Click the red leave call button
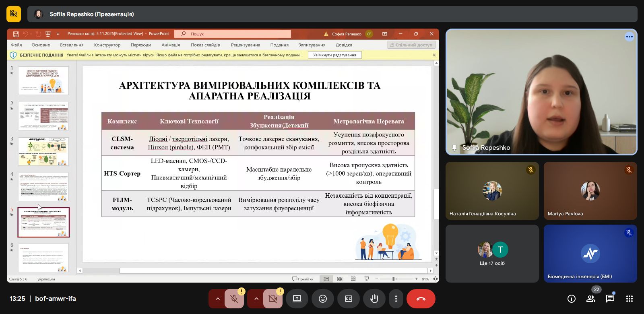Viewport: 644px width, 314px height. [421, 299]
